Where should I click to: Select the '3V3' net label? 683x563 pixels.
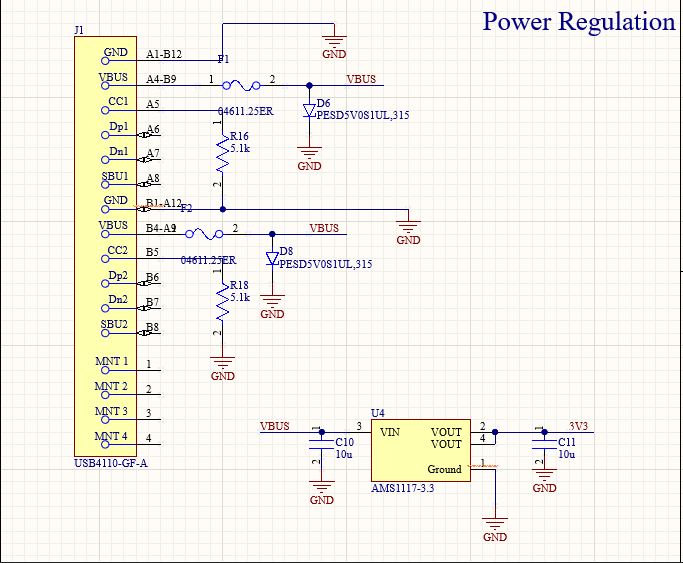[578, 426]
